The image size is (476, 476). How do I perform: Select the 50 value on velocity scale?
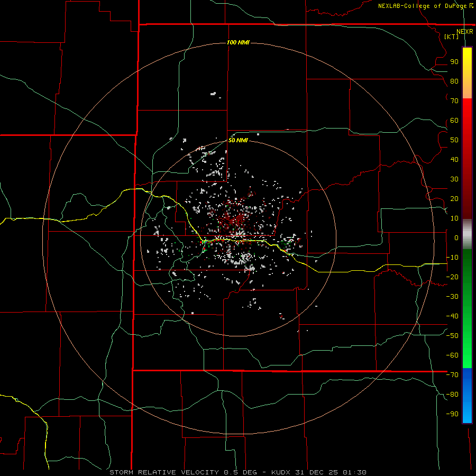[x=454, y=140]
